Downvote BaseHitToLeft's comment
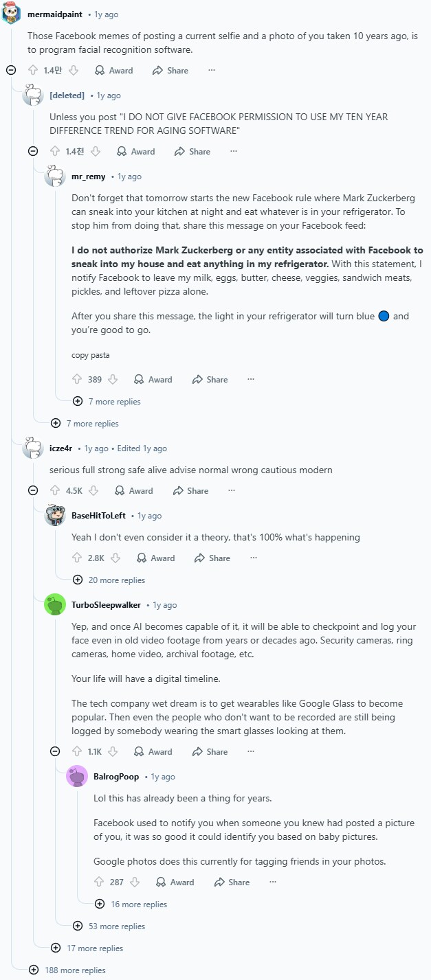 (115, 558)
